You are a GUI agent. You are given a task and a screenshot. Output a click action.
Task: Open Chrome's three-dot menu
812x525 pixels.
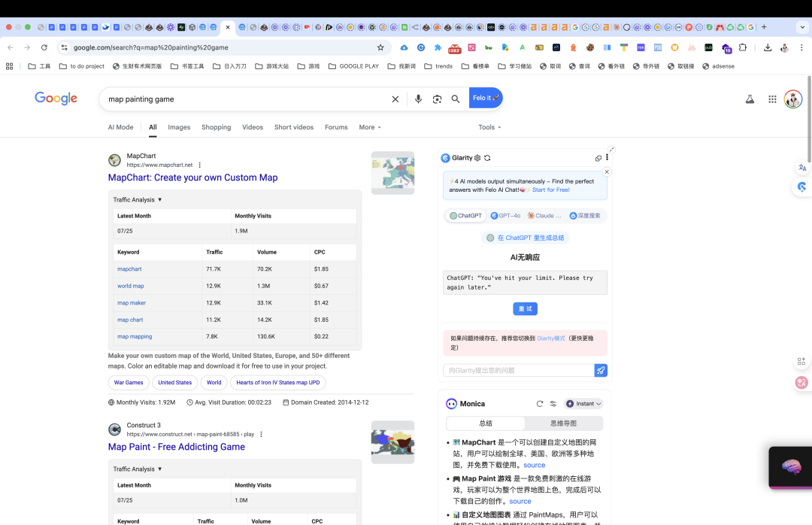coord(801,47)
